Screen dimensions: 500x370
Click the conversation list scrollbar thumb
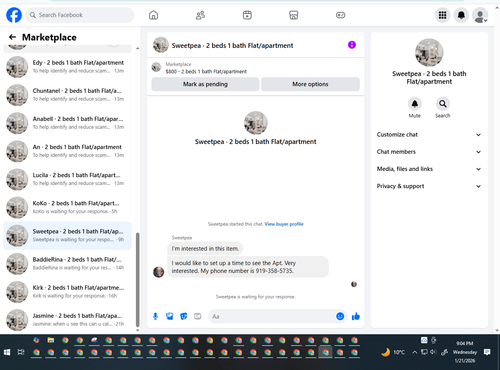pos(138,280)
